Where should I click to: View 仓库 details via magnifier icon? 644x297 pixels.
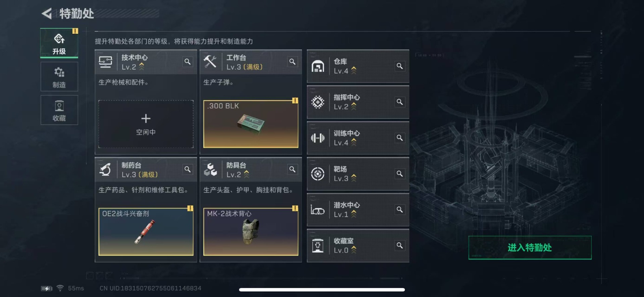(x=399, y=66)
